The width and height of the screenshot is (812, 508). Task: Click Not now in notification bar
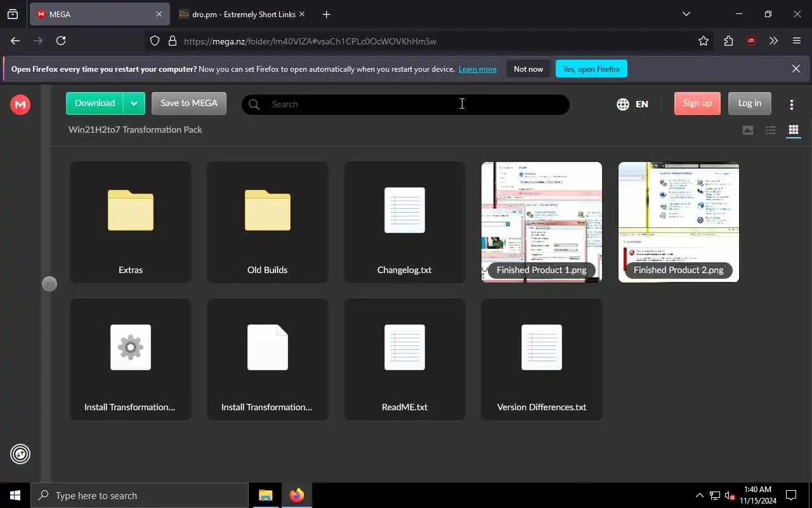click(x=528, y=69)
